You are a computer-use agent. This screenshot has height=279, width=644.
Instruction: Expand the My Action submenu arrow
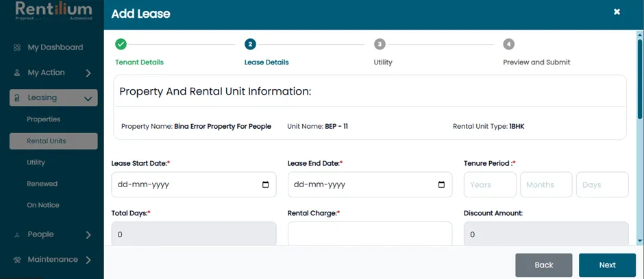88,73
